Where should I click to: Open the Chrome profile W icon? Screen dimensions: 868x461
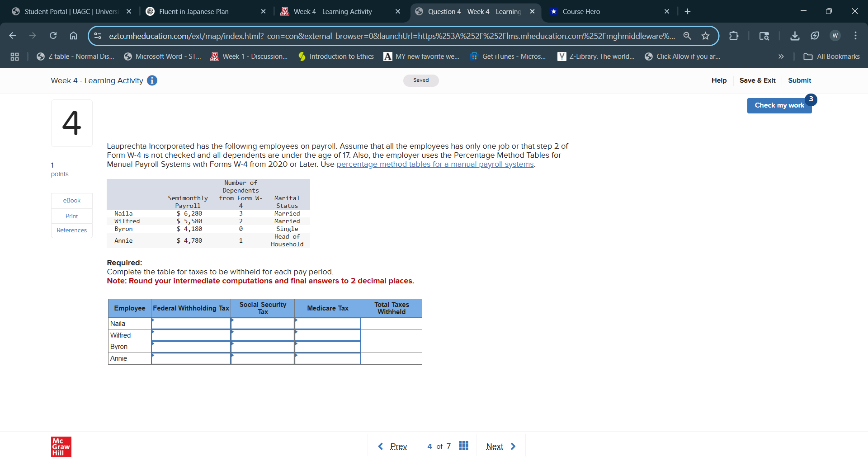coord(835,36)
